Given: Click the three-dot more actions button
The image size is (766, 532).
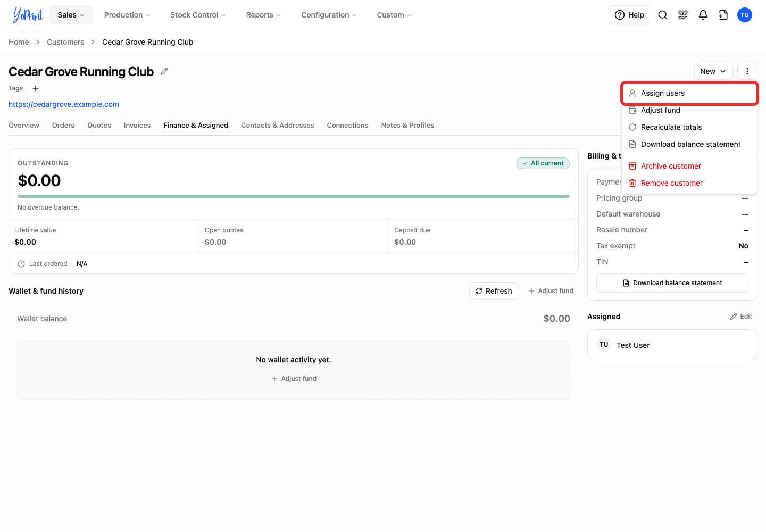Looking at the screenshot, I should [747, 71].
